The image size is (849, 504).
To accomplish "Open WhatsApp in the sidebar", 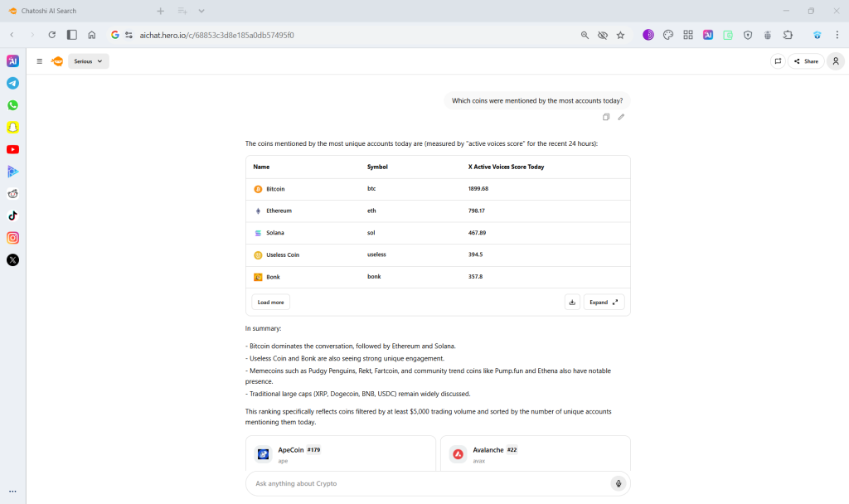I will coord(12,105).
